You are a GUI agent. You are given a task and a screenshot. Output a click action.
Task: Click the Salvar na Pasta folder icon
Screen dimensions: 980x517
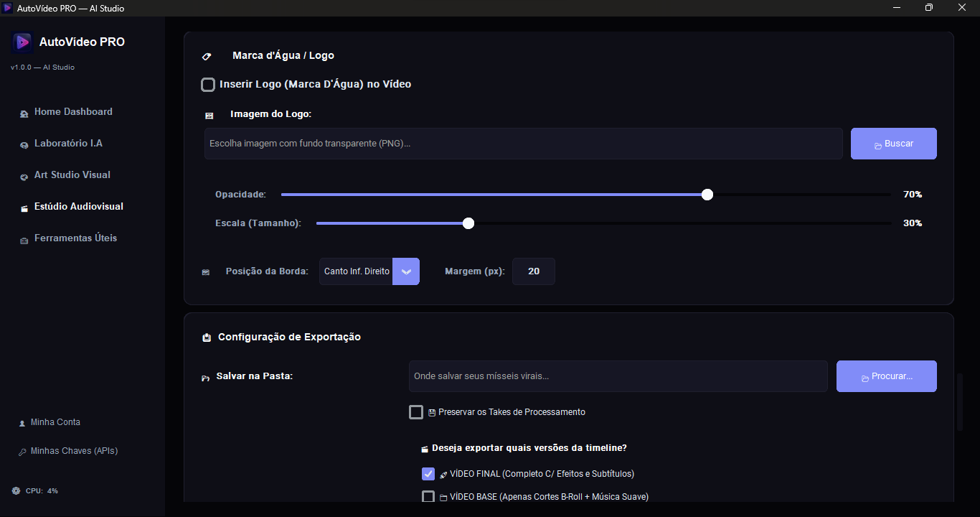(x=206, y=377)
